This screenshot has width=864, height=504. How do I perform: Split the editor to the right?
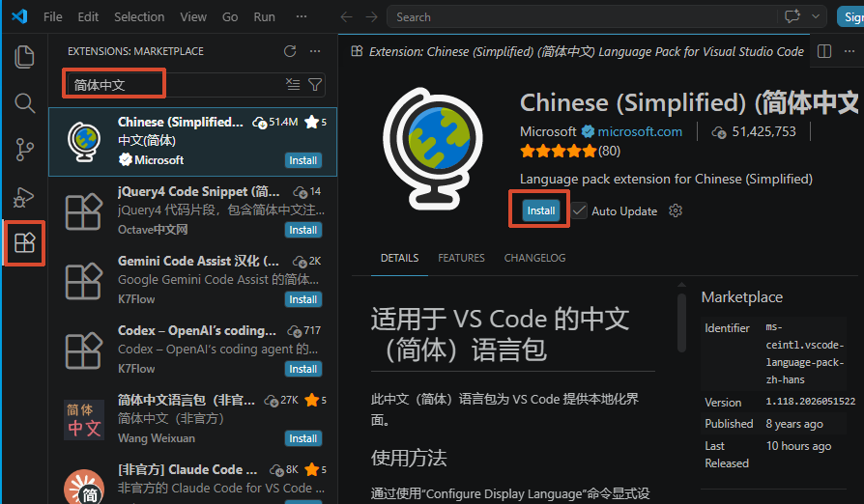point(824,51)
